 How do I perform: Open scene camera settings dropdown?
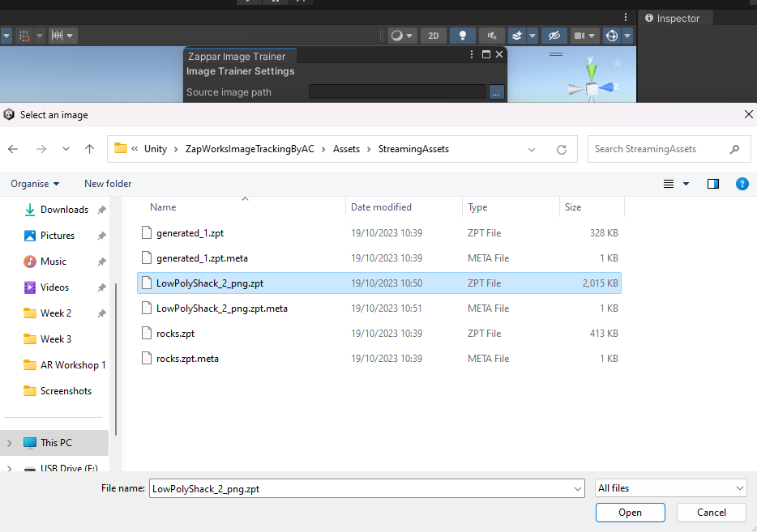pos(584,36)
